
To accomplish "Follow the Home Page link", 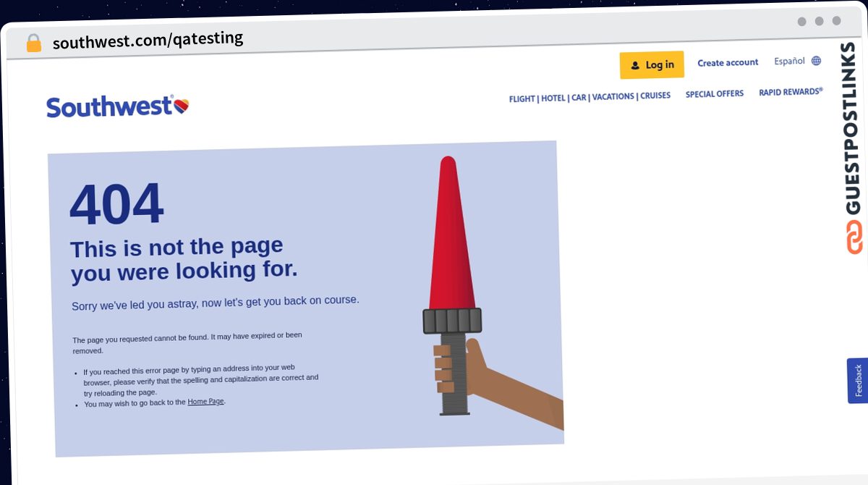I will point(206,401).
